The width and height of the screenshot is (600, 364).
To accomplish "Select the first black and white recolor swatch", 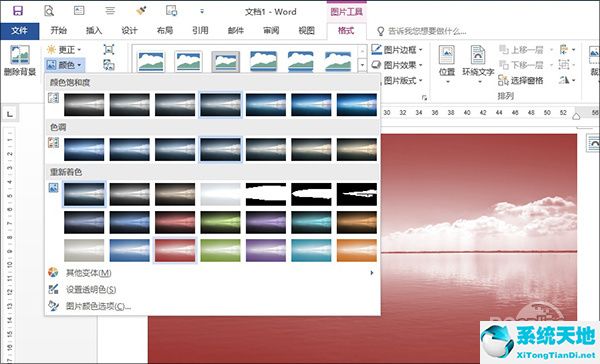I will coord(266,194).
